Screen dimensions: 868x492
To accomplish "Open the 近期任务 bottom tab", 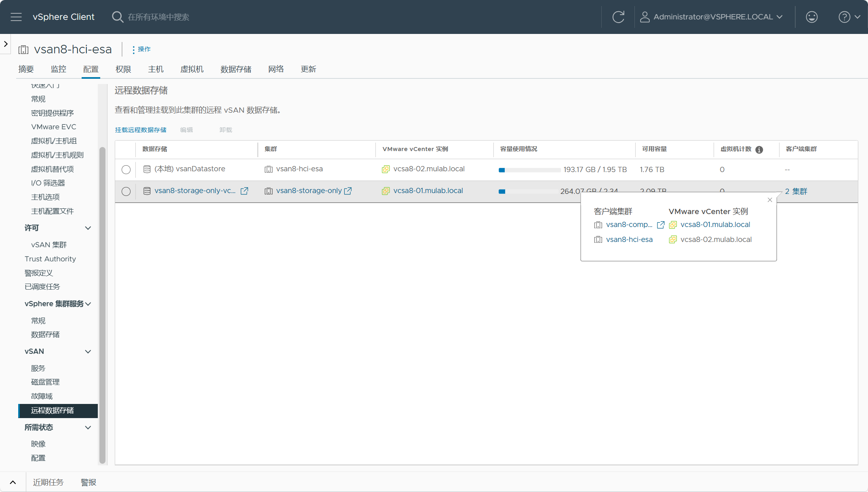I will tap(48, 482).
